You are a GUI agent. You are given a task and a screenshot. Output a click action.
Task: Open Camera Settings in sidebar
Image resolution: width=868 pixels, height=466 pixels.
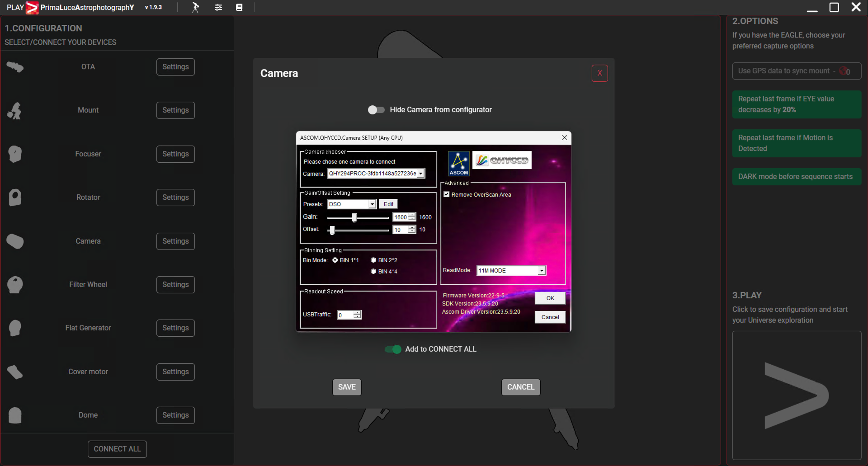click(175, 241)
